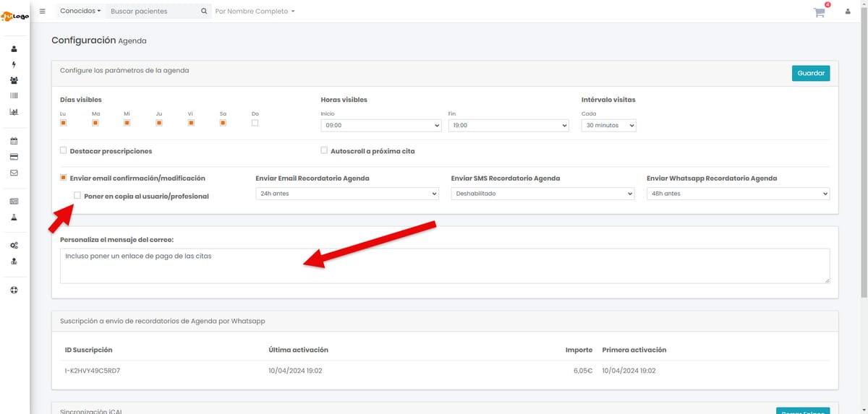Open the calendar icon in the sidebar
Screen dimensions: 868x414
tap(14, 141)
